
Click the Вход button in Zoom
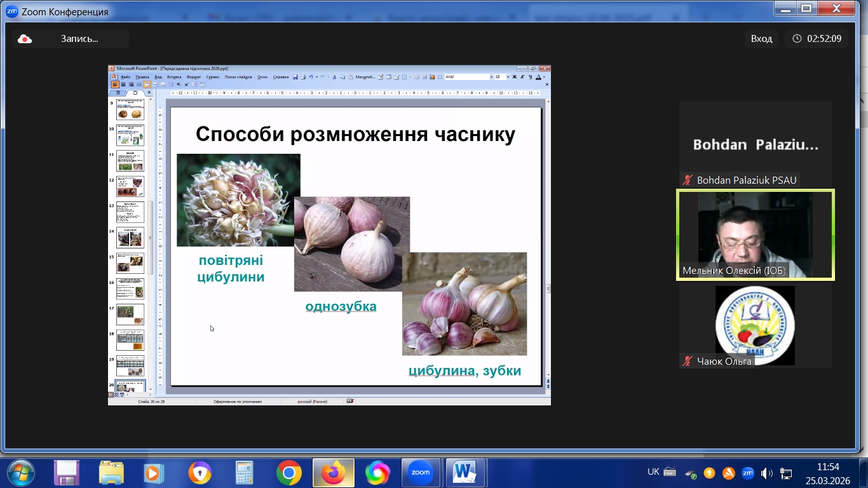(x=761, y=39)
